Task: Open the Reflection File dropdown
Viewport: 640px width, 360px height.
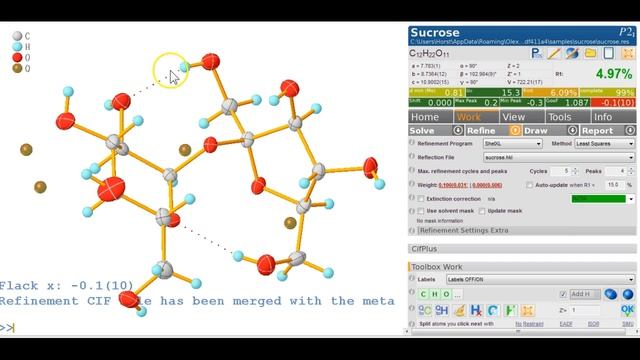Action: (559, 157)
